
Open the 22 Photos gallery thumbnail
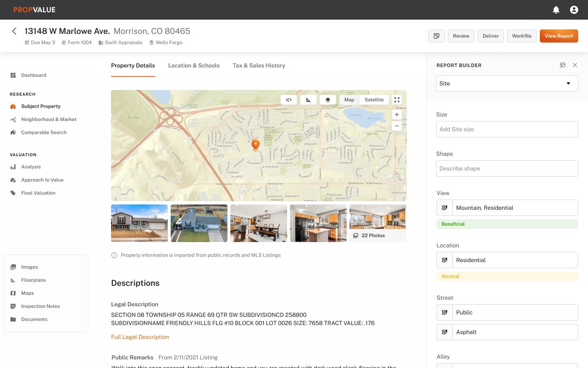click(x=378, y=223)
